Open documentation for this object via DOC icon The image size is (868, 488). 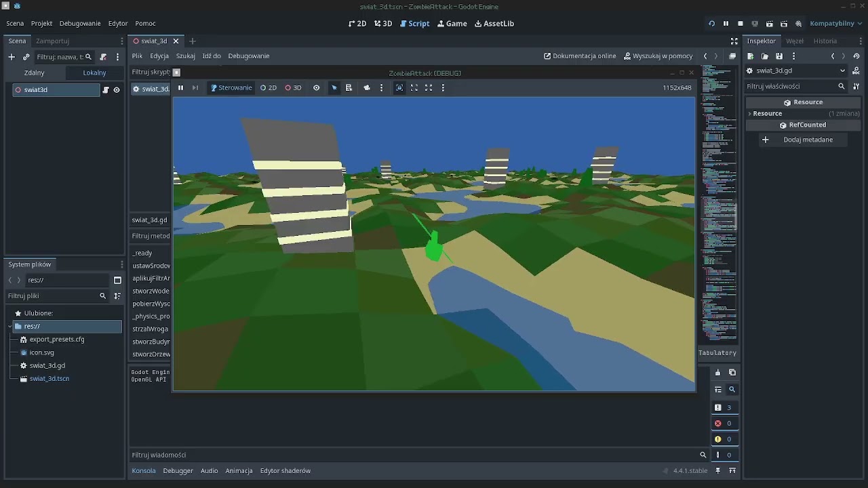[857, 70]
